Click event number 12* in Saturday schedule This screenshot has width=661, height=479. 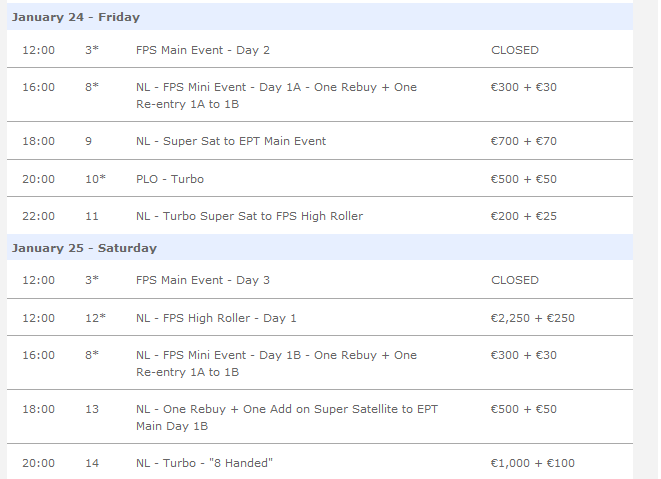(95, 318)
